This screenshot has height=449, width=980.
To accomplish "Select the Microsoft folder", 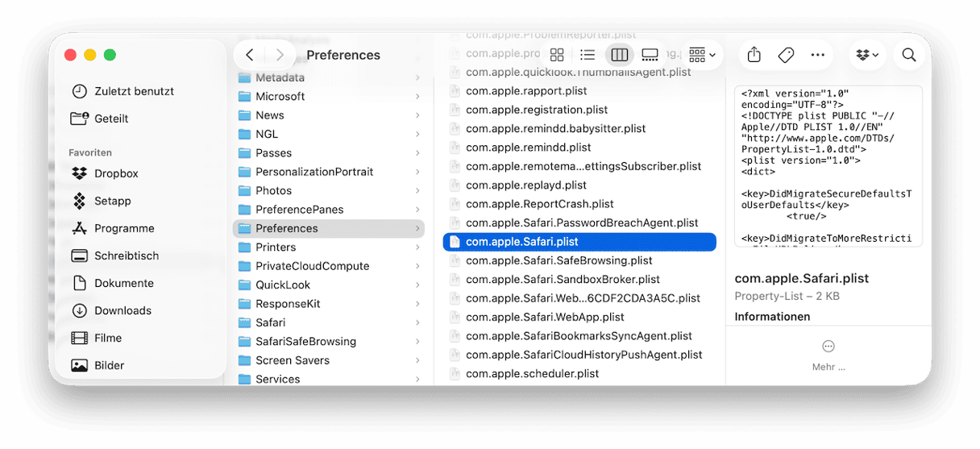I will [329, 96].
